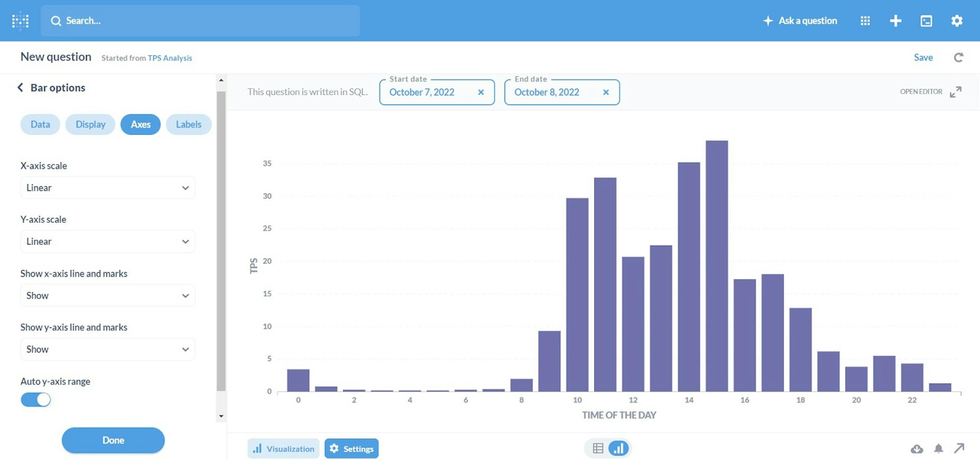Click the plus icon to create new
Screen dimensions: 980x460
(896, 20)
